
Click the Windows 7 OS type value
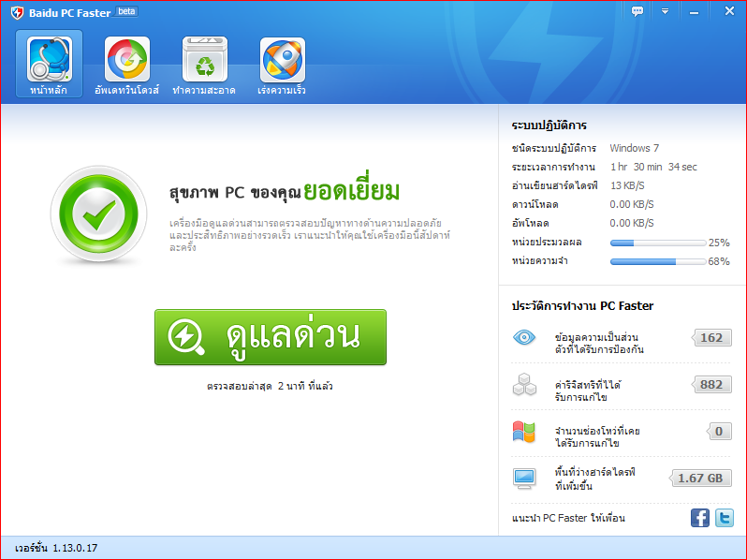pyautogui.click(x=634, y=148)
